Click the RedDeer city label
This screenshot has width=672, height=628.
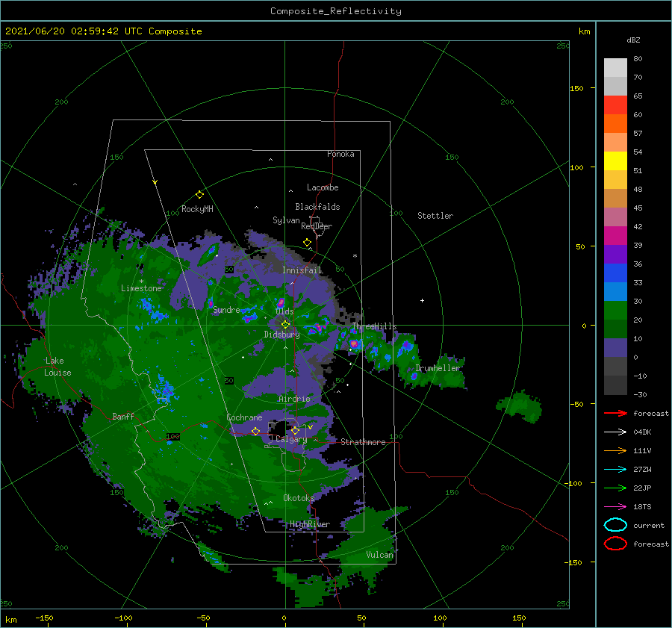pyautogui.click(x=317, y=226)
